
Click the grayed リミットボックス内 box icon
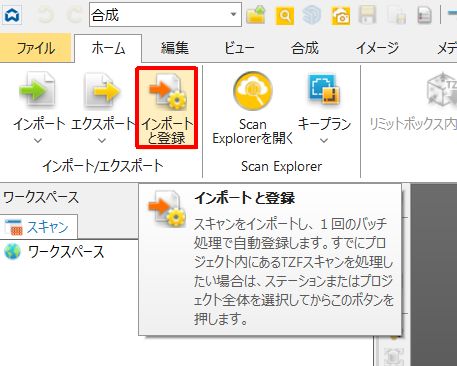click(x=442, y=89)
